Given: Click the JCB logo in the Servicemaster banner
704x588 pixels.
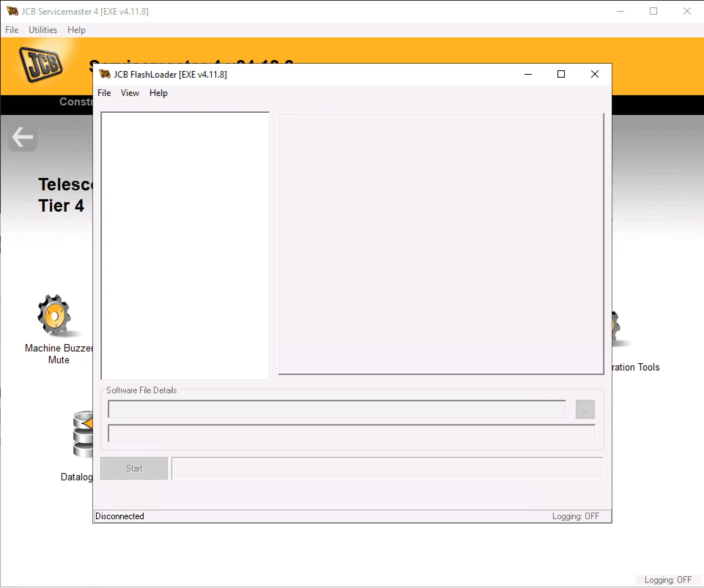Looking at the screenshot, I should (41, 65).
